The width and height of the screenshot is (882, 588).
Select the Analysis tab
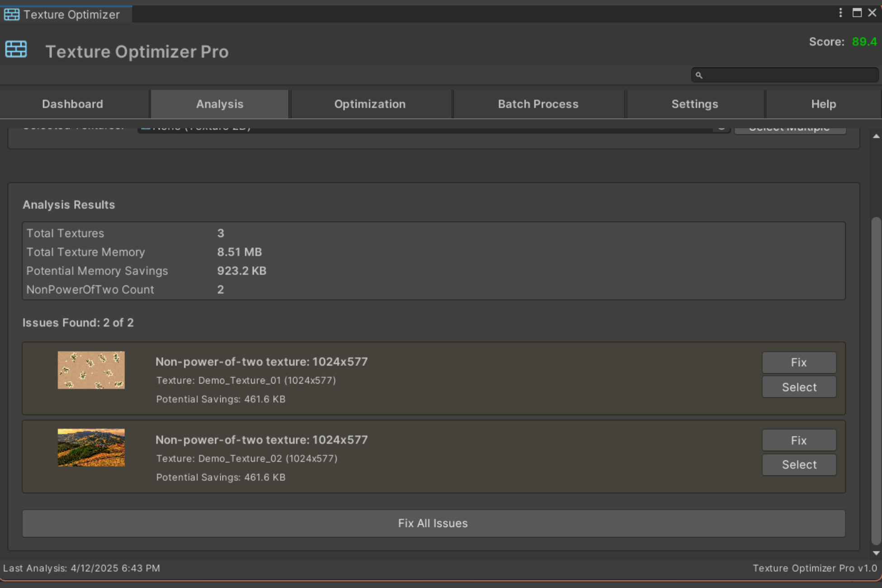click(220, 104)
